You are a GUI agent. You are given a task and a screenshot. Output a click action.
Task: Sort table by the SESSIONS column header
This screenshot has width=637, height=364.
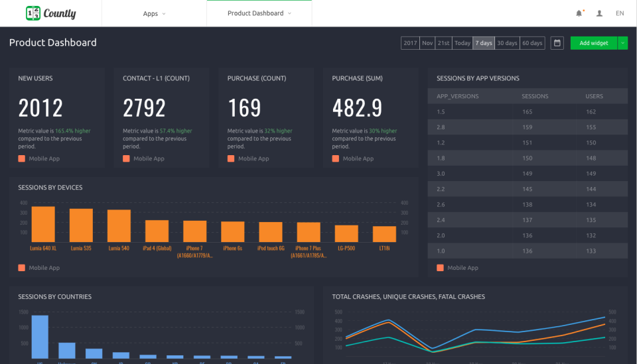click(x=535, y=96)
